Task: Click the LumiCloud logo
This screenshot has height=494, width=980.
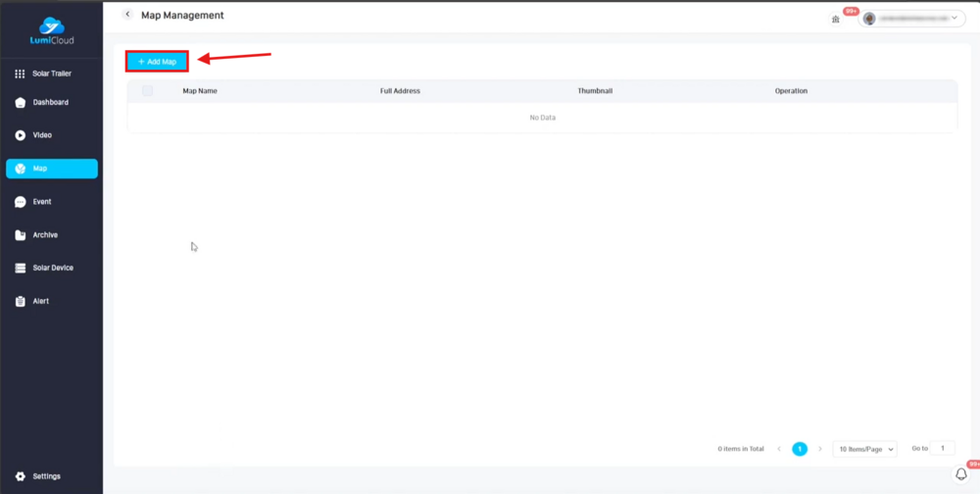Action: pos(51,31)
